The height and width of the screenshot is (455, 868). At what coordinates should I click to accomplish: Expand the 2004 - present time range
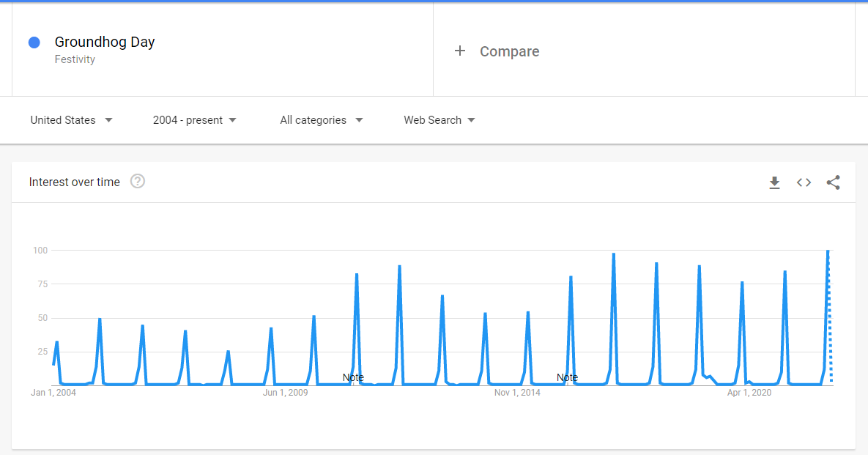pyautogui.click(x=194, y=120)
